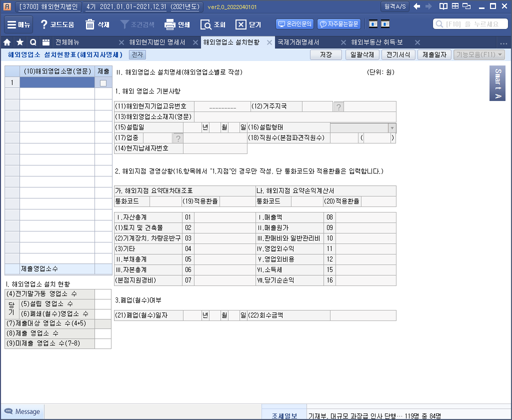Screen dimensions: 512x420
Task: Click the Q search tab icon
Action: point(33,42)
